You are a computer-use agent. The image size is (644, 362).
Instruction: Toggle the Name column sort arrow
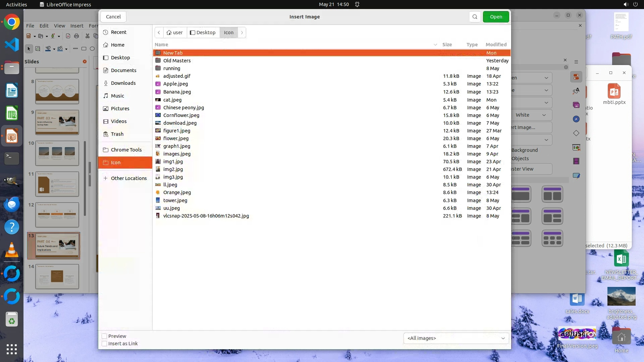pyautogui.click(x=435, y=45)
